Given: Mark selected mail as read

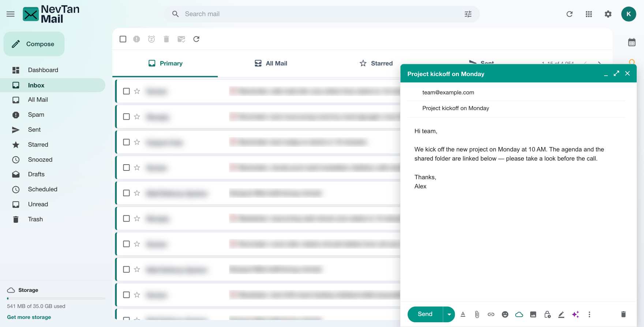Looking at the screenshot, I should (181, 39).
